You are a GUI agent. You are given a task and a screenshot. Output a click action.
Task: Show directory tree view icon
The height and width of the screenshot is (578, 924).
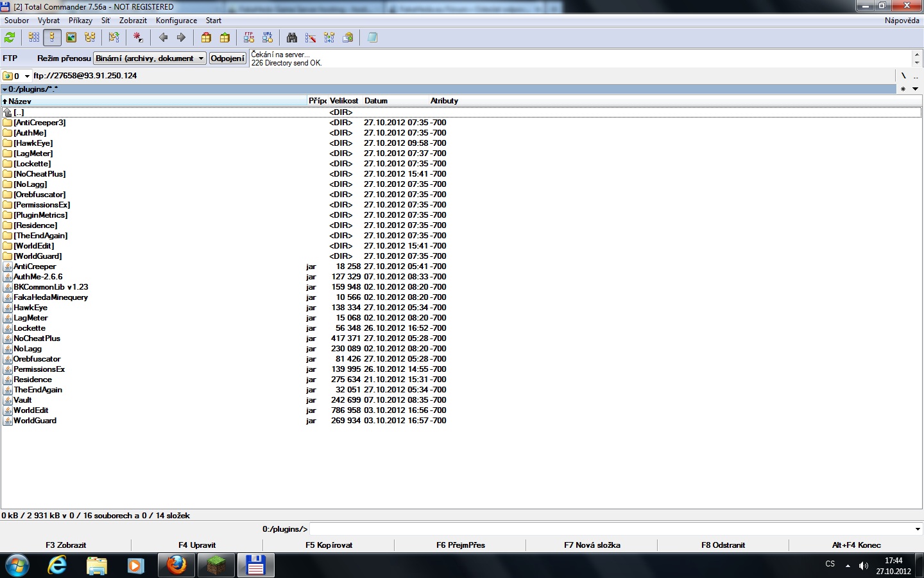(x=90, y=38)
